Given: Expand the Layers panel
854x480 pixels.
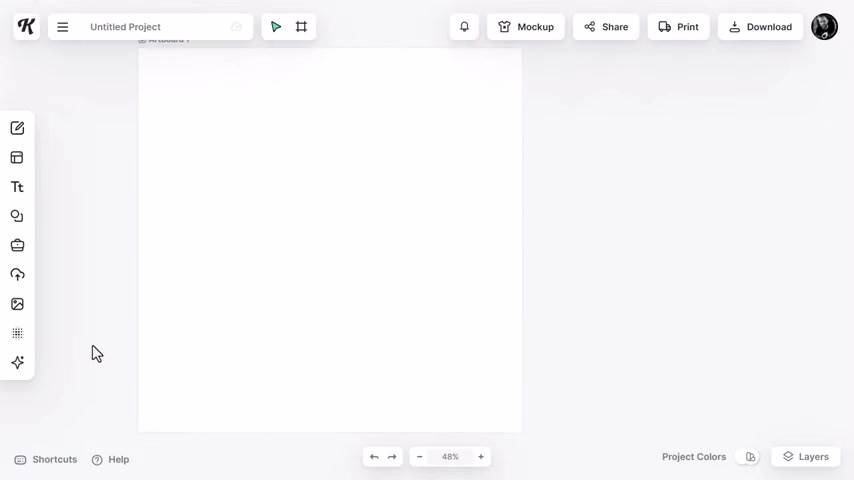Looking at the screenshot, I should [806, 457].
